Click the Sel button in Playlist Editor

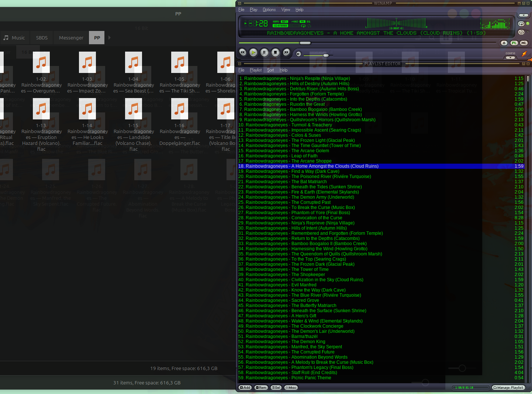tap(276, 388)
